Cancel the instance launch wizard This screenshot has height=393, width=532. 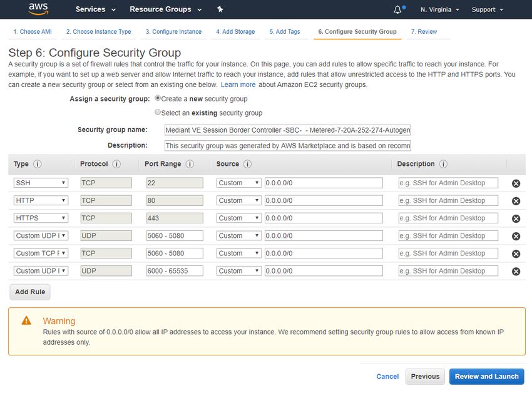click(387, 376)
